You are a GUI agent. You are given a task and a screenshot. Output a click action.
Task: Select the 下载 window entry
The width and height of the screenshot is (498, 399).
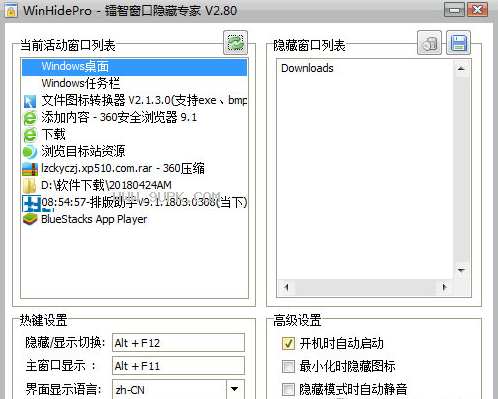[135, 134]
